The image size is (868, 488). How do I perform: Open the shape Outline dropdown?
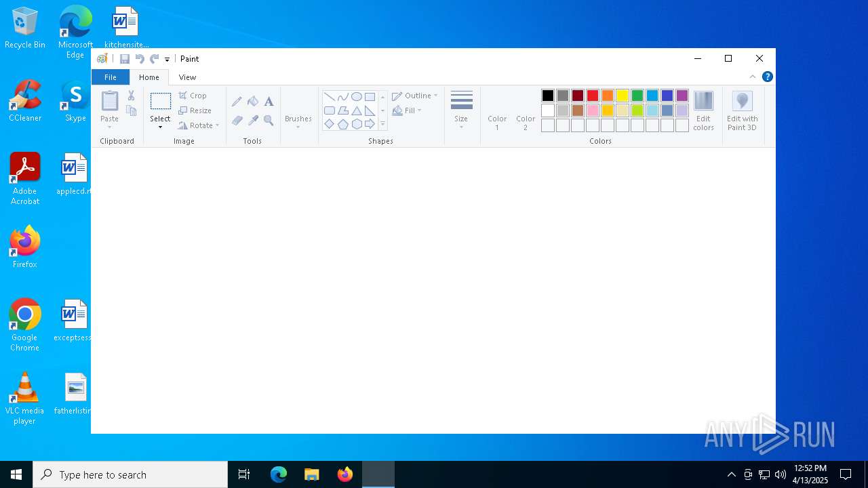[415, 96]
